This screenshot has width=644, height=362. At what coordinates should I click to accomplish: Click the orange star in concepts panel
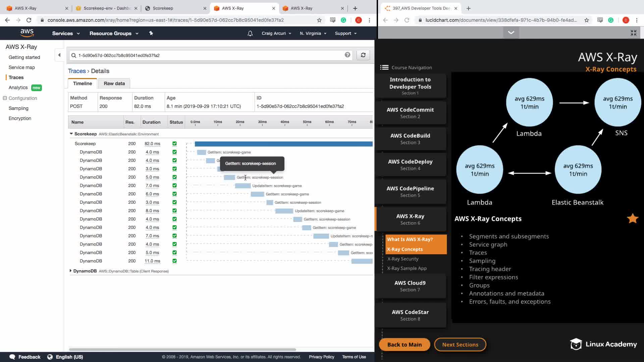point(633,219)
